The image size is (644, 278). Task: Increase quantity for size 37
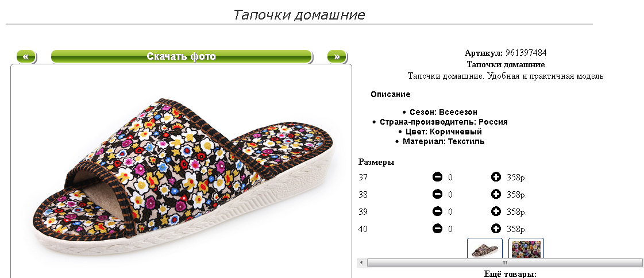click(496, 177)
